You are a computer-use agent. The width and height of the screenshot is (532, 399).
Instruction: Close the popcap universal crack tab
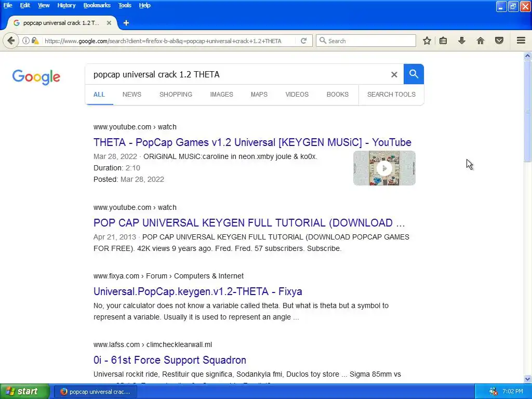pyautogui.click(x=109, y=23)
